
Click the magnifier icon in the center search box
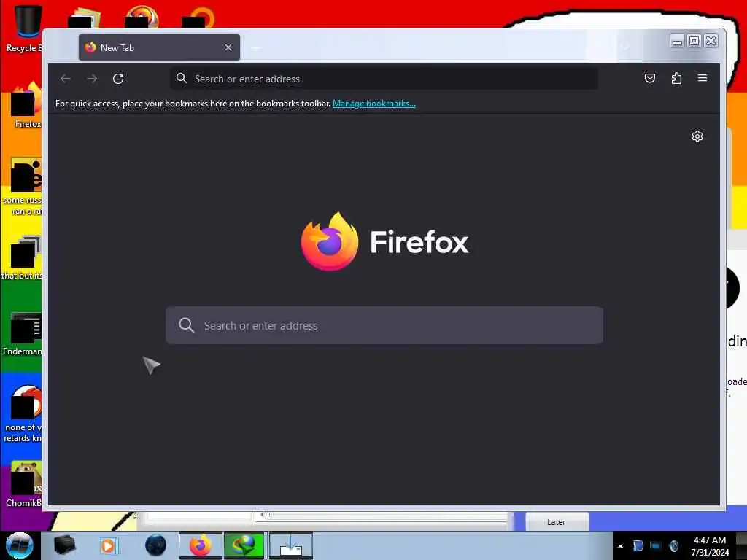click(186, 325)
